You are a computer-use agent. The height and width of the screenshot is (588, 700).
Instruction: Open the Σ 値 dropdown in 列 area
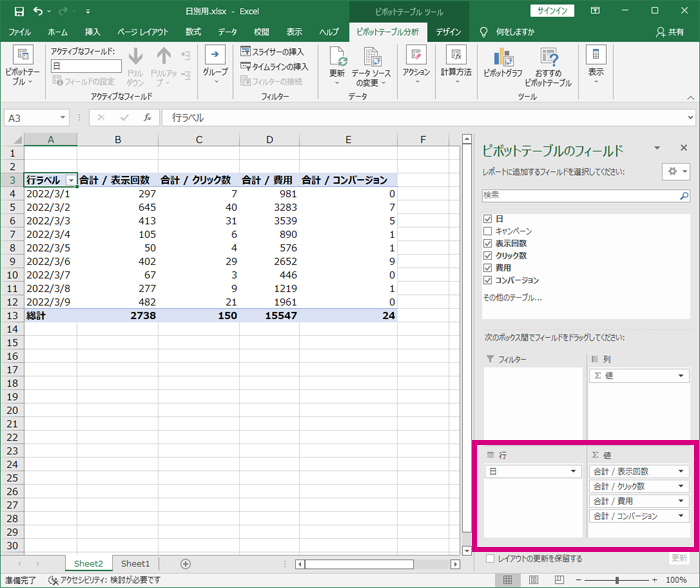[x=681, y=376]
